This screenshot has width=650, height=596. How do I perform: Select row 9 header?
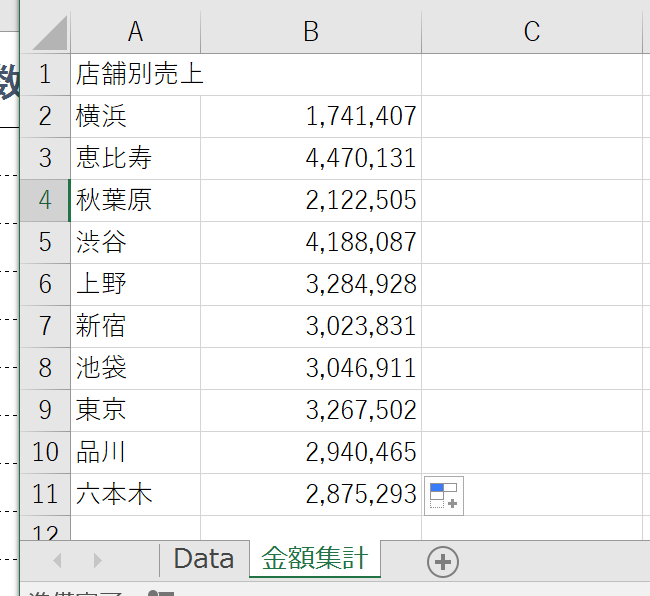click(x=45, y=410)
